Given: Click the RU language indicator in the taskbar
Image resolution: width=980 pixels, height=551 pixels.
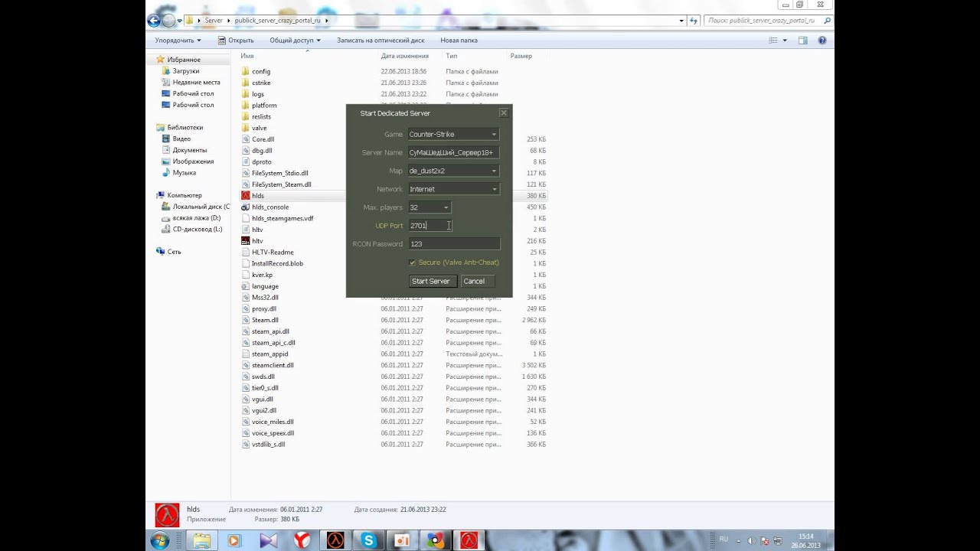Looking at the screenshot, I should click(724, 540).
